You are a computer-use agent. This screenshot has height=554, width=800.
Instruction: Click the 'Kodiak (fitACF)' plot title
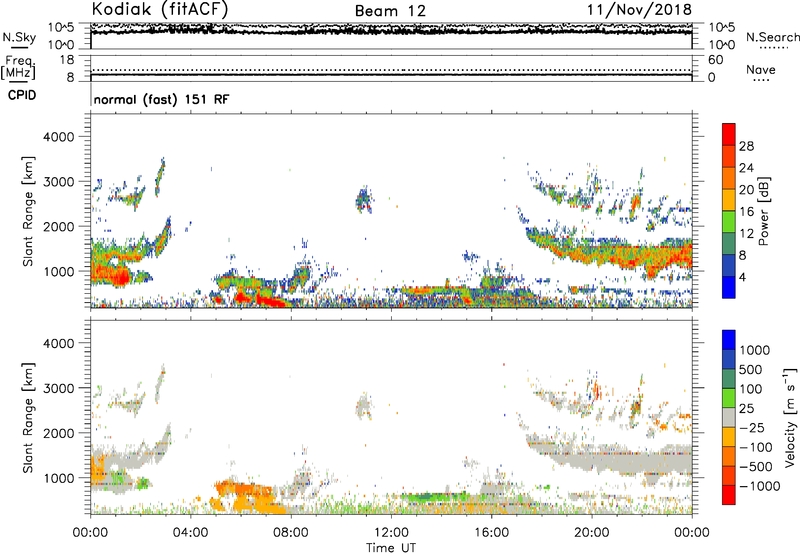(160, 9)
